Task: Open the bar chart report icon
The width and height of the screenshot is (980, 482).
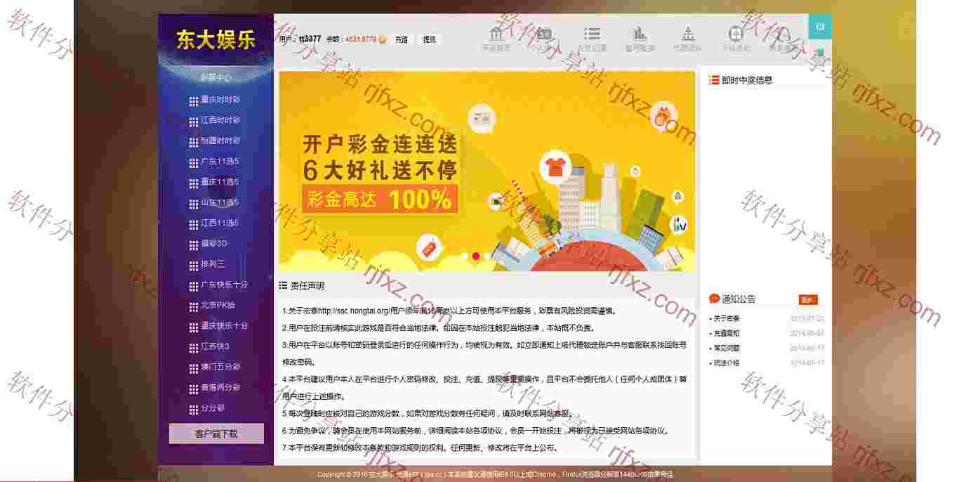Action: (640, 34)
